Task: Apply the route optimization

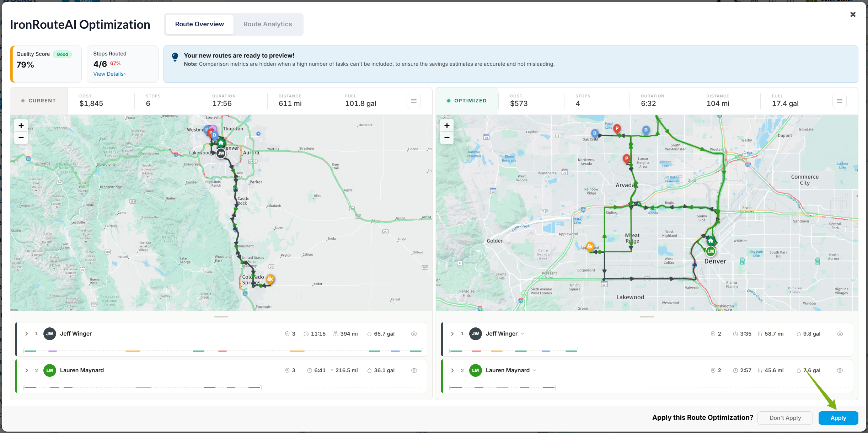Action: pos(838,418)
